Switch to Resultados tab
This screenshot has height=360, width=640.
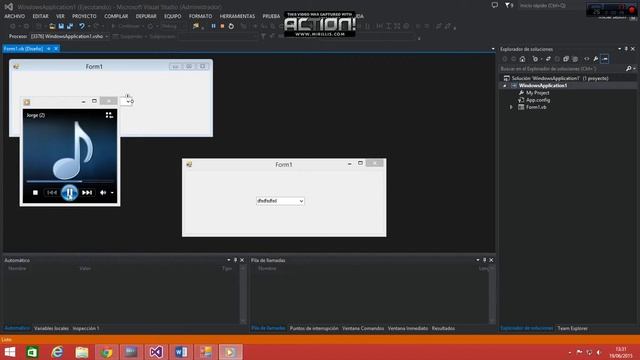click(x=443, y=328)
